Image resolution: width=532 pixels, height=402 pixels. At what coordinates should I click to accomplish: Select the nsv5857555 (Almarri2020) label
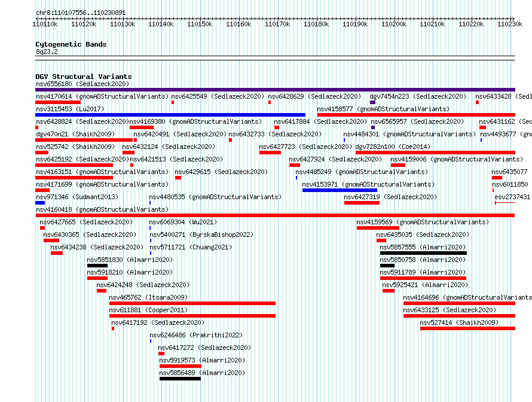tap(423, 247)
